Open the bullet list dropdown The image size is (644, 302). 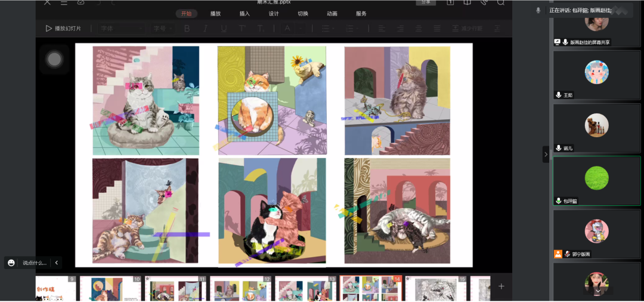click(x=327, y=29)
